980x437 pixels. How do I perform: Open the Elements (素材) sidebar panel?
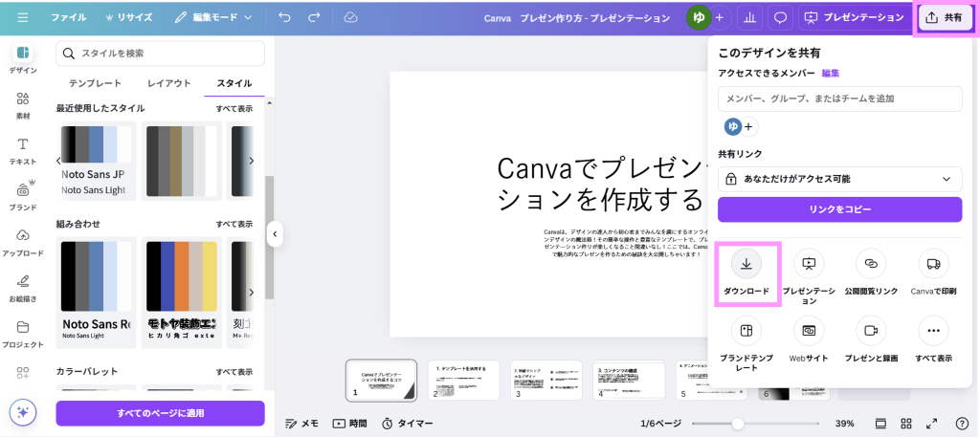23,103
